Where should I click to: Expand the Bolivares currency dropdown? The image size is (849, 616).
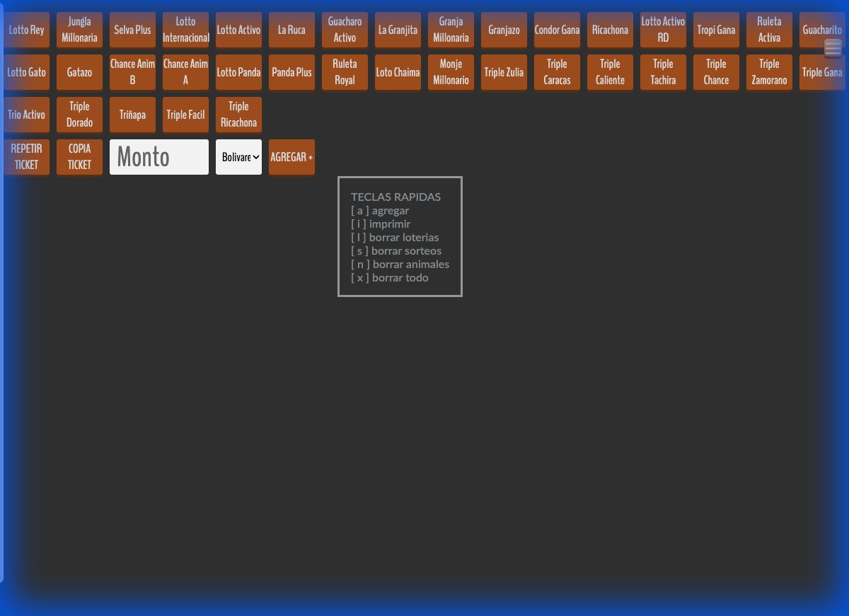[238, 157]
